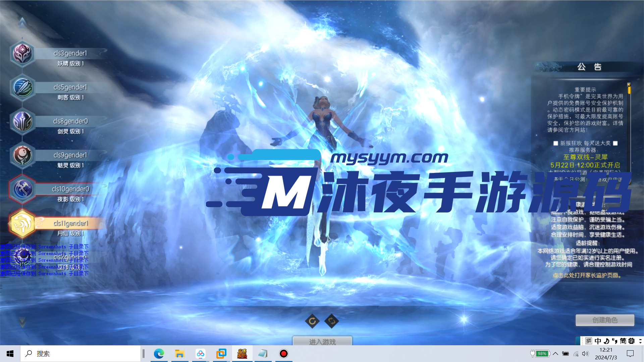Click the 创建角色 button

[x=605, y=320]
